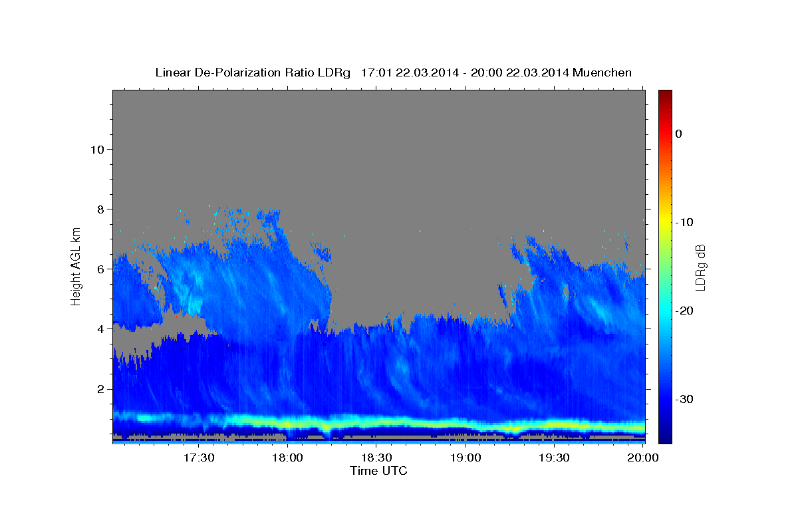Click the colorbar value -30

[685, 399]
